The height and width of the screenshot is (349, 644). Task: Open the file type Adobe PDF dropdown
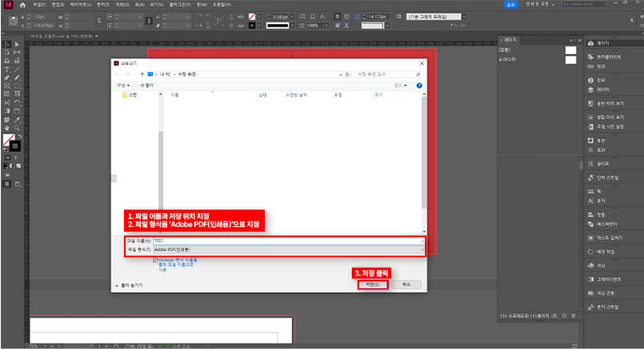pyautogui.click(x=422, y=250)
